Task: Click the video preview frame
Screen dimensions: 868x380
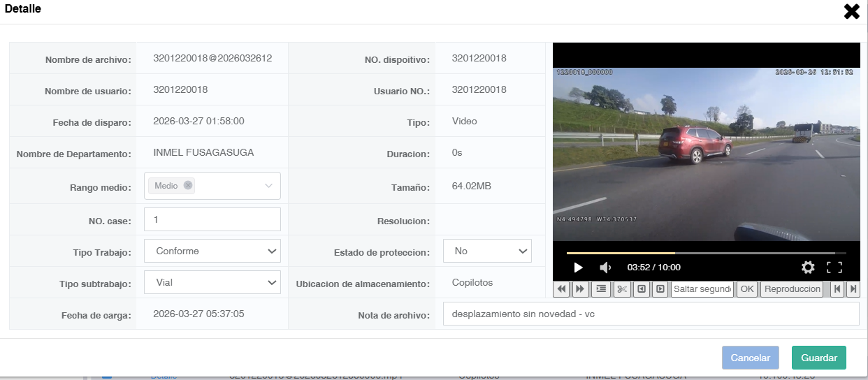Action: click(x=707, y=154)
